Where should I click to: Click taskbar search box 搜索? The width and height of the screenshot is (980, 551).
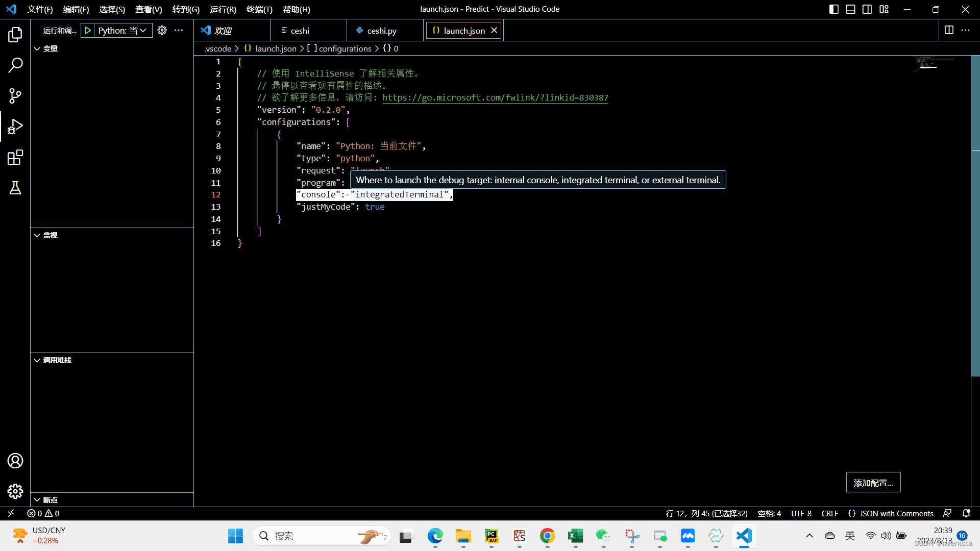point(322,536)
